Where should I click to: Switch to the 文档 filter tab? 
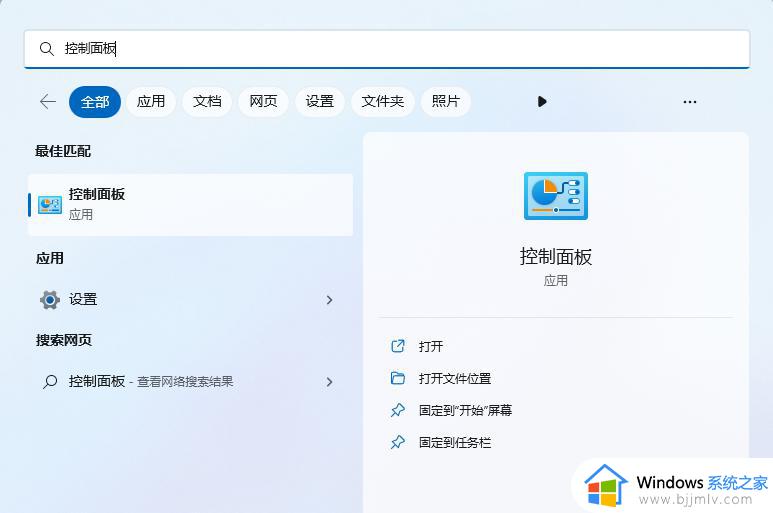207,102
